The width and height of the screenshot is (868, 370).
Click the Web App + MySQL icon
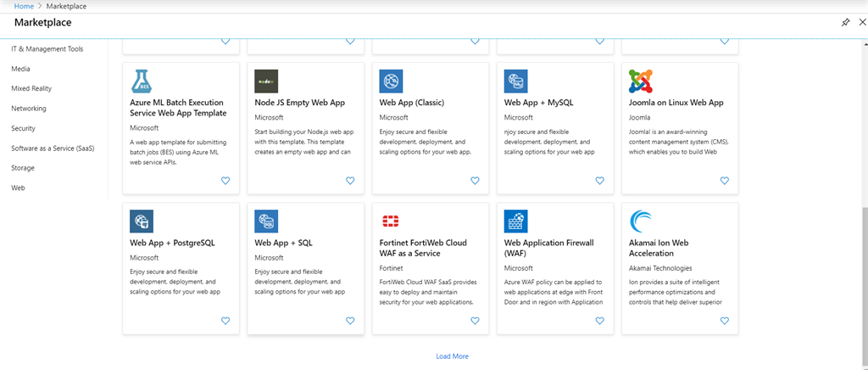(515, 81)
